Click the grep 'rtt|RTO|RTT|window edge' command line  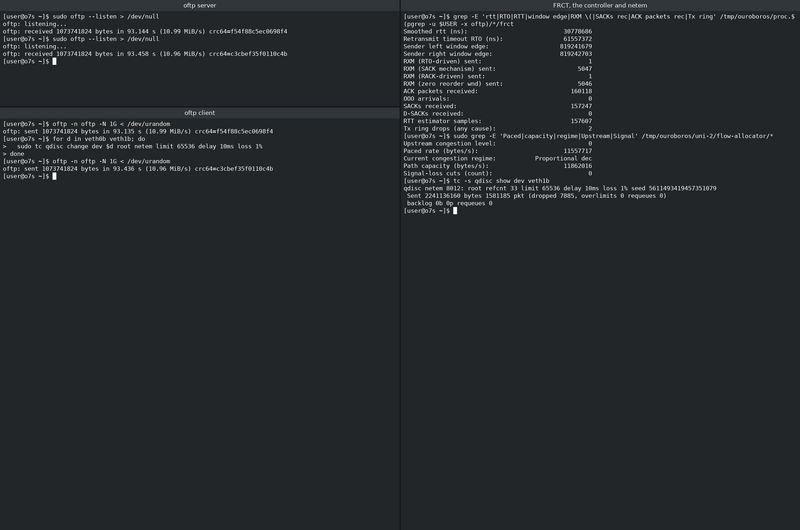pos(599,17)
